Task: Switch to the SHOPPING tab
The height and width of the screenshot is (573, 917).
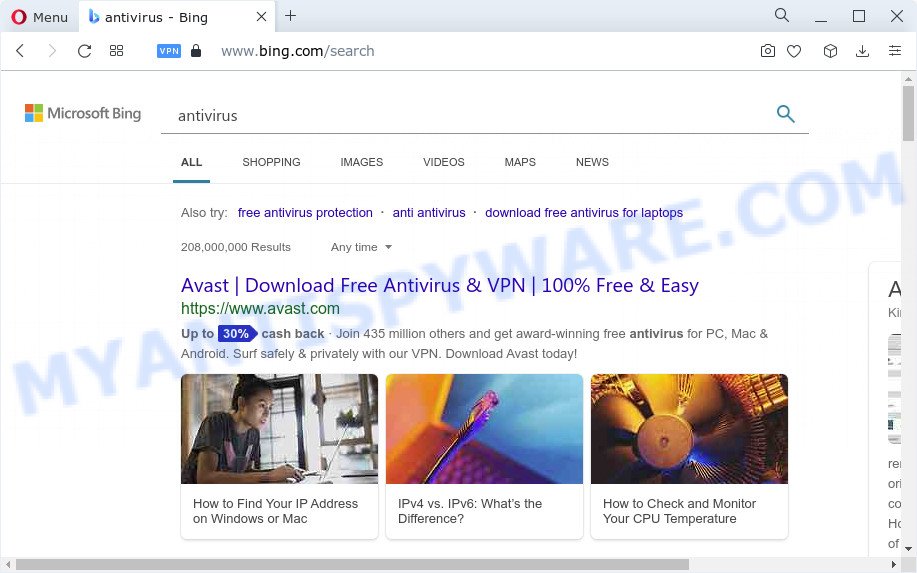Action: [271, 162]
